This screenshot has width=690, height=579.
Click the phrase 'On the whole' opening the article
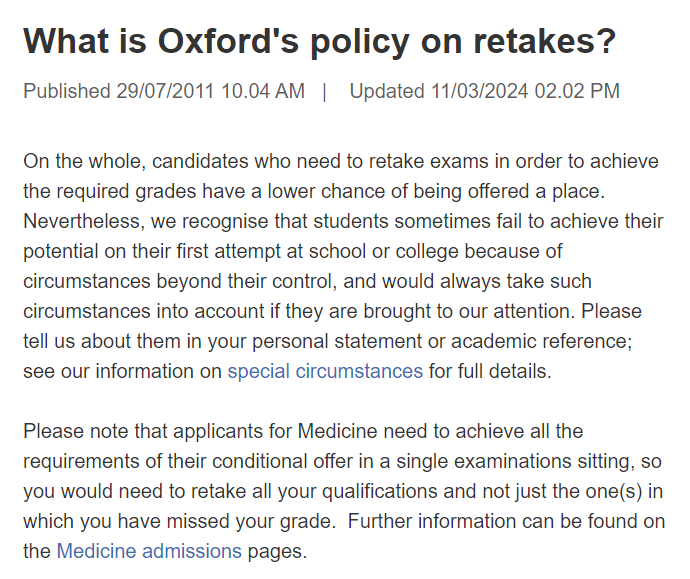pos(84,161)
